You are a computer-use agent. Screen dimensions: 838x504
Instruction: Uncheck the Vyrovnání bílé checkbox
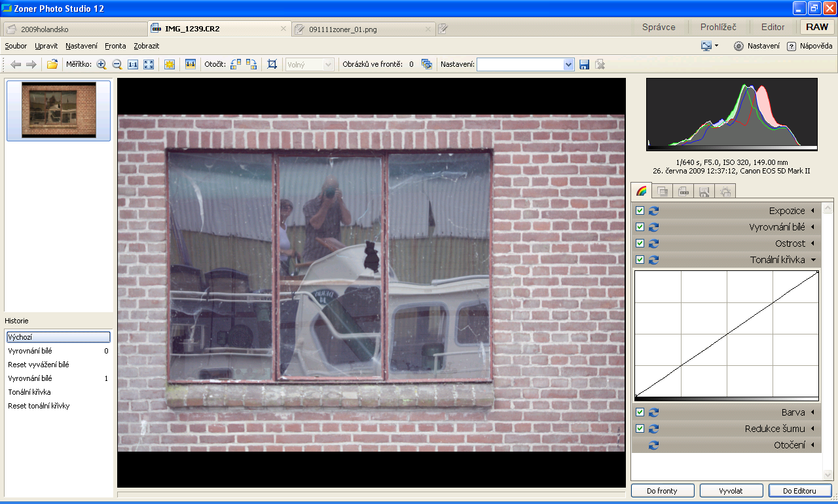[640, 227]
